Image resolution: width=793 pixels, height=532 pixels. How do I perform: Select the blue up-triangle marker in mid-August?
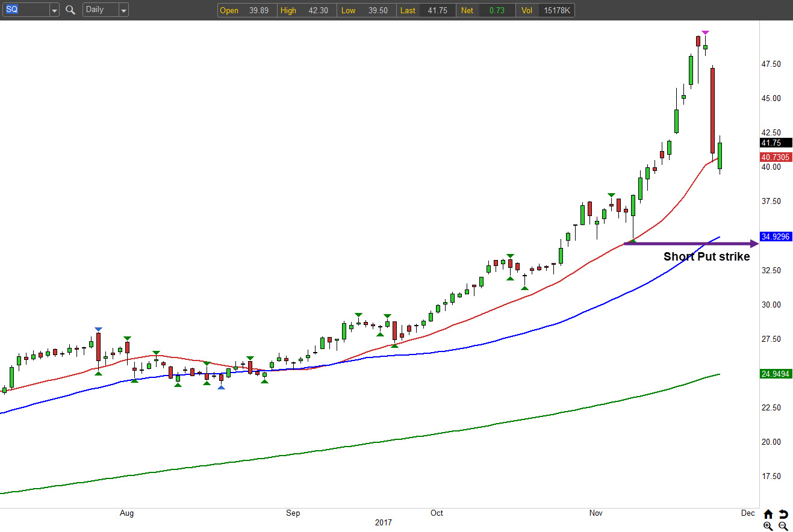(x=221, y=387)
